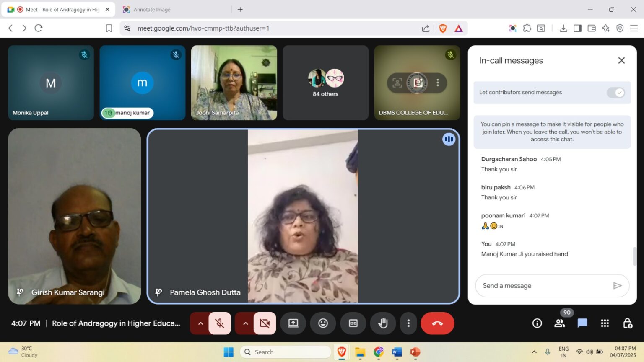This screenshot has height=362, width=644.
Task: Open three-dot options on DBMS COLLEGE tile
Action: point(437,83)
